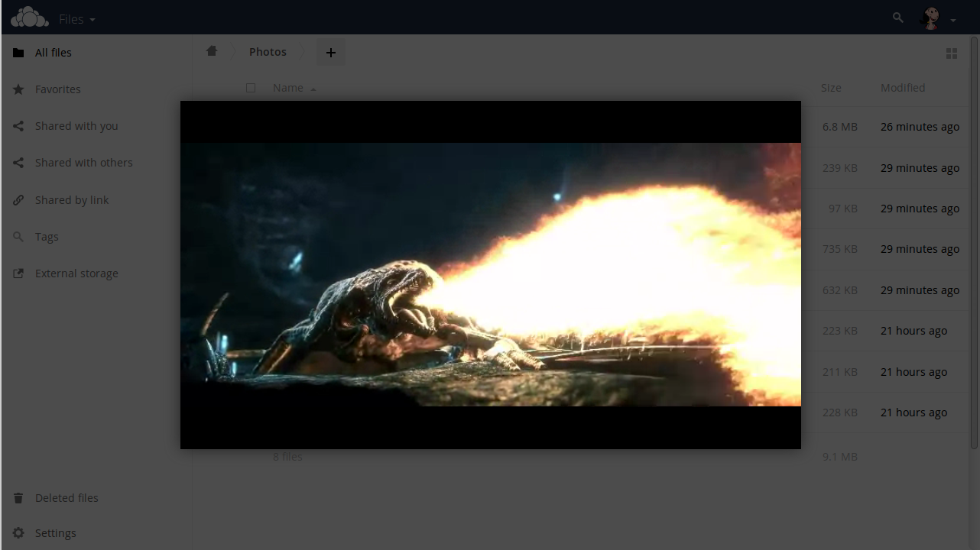The image size is (980, 550).
Task: Open Tags filter in sidebar
Action: 47,237
